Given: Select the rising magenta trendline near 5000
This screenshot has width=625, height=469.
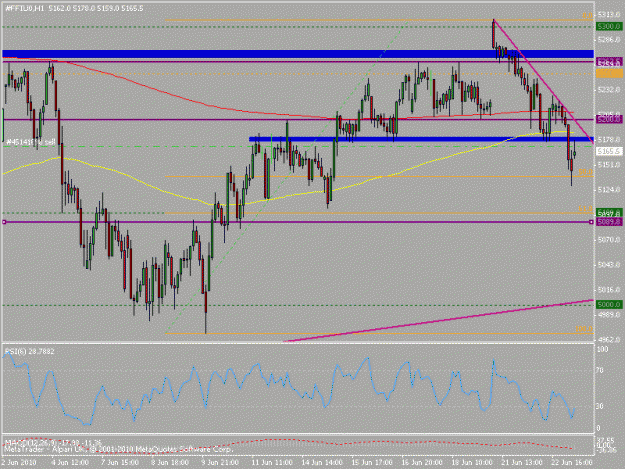Looking at the screenshot, I should pos(438,320).
